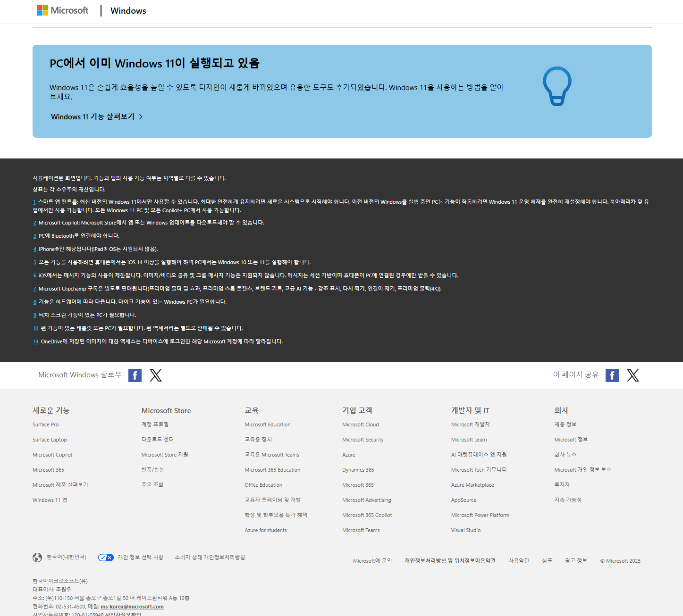Screen dimensions: 683x616
Task: Open 개인정보처리방침 및 위치정보이용약관 link
Action: (x=450, y=561)
